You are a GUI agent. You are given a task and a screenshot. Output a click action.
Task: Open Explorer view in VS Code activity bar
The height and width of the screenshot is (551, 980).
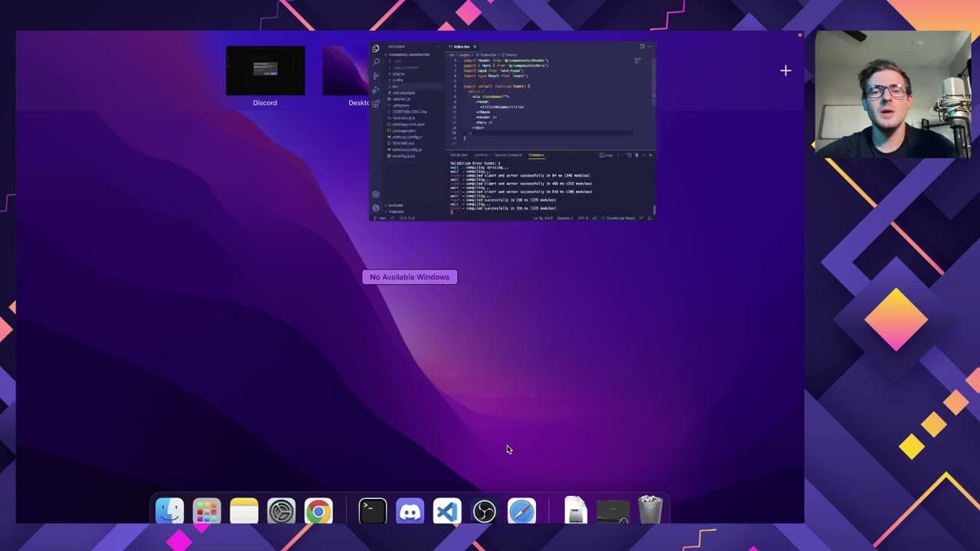(375, 48)
